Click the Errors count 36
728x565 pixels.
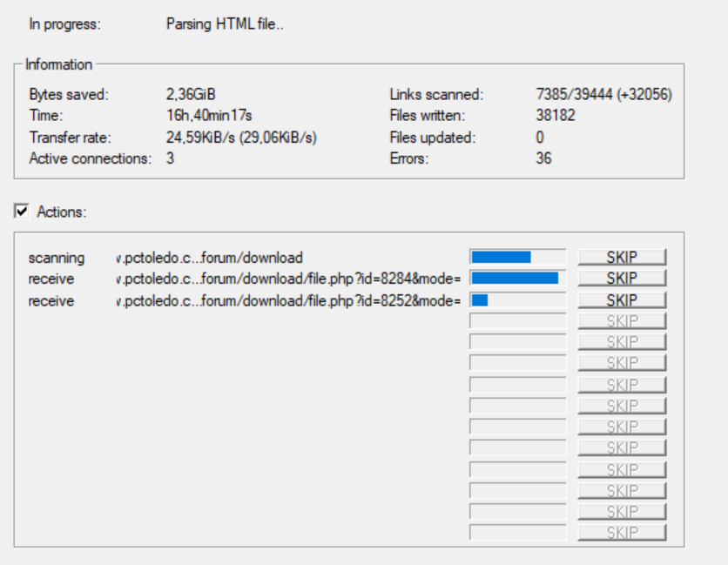544,158
